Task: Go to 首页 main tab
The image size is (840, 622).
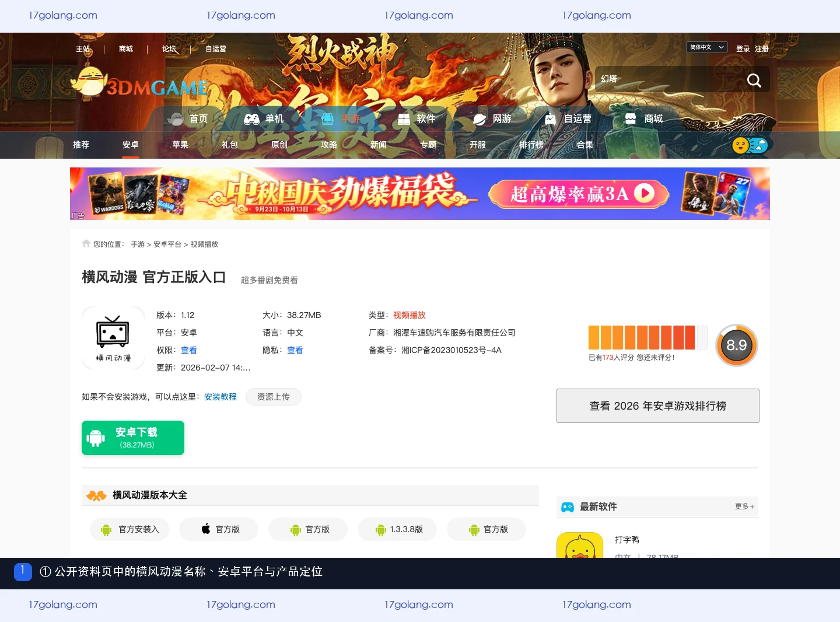Action: (188, 119)
